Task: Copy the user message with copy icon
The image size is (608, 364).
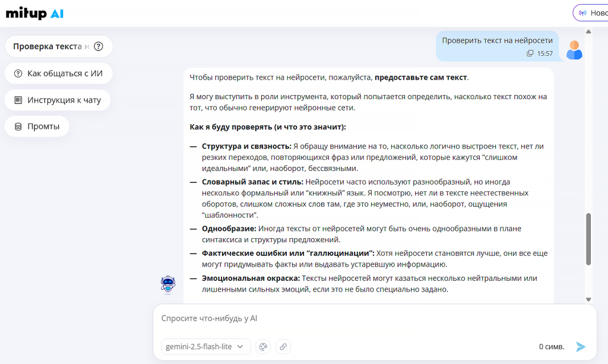Action: tap(530, 53)
